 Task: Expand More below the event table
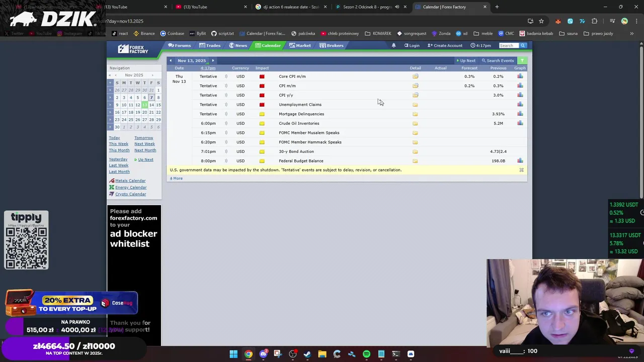[176, 178]
